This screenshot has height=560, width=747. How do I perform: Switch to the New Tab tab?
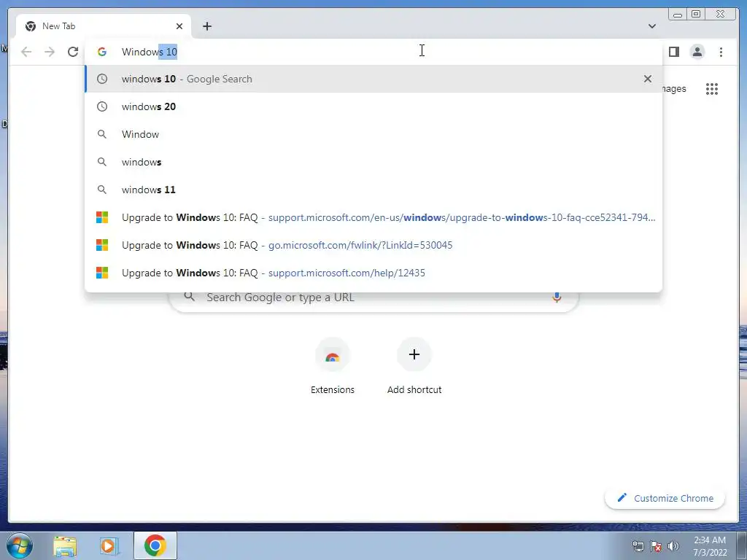[104, 26]
